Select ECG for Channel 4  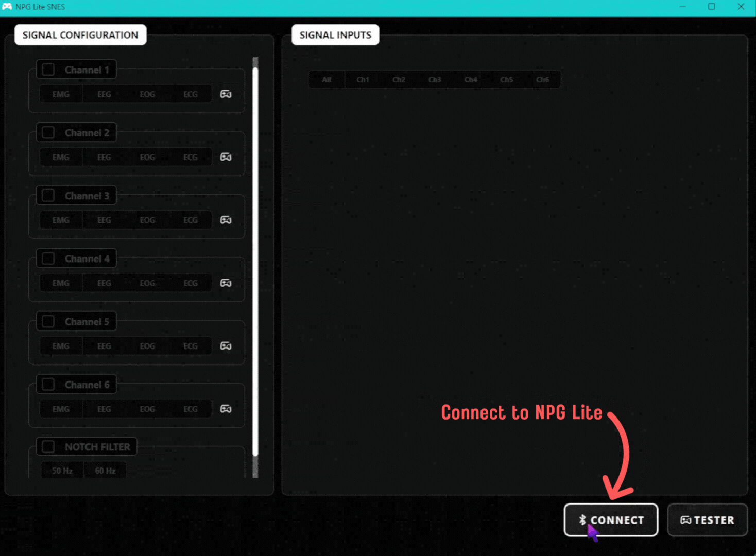[x=191, y=283]
